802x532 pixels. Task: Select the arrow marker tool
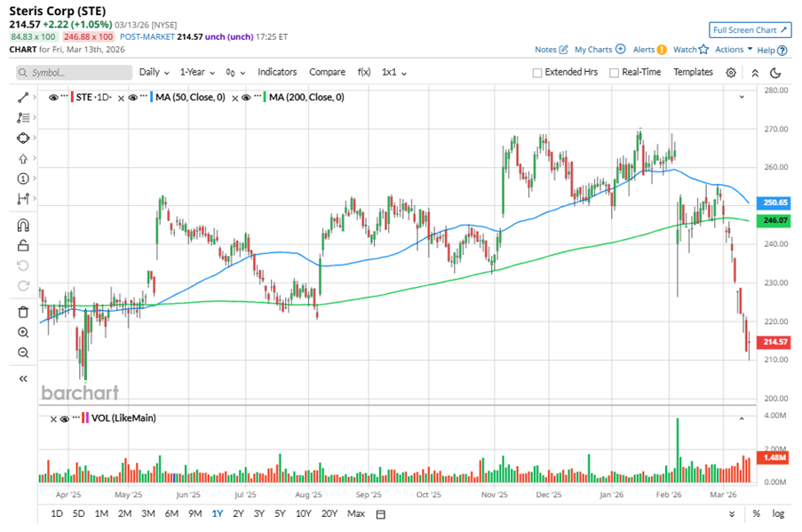[x=23, y=159]
